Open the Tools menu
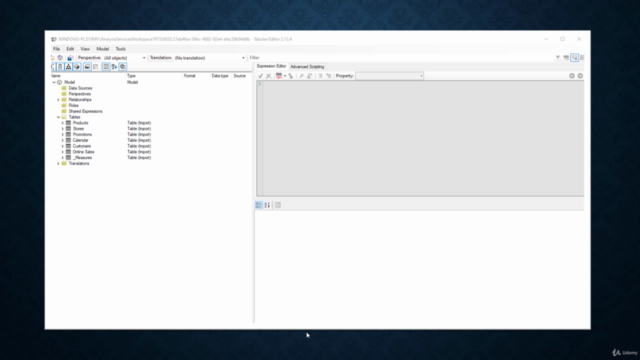640x360 pixels. point(120,49)
